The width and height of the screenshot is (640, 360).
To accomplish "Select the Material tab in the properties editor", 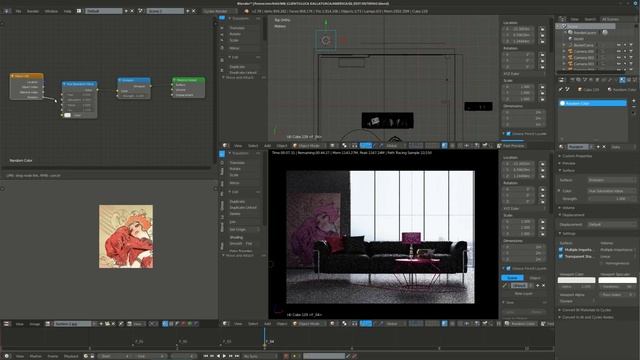I will pos(622,80).
